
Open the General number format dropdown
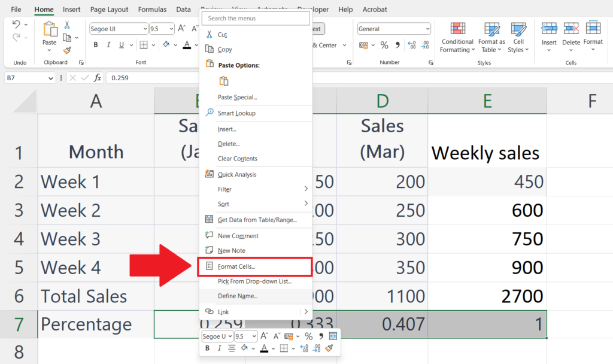pyautogui.click(x=427, y=29)
